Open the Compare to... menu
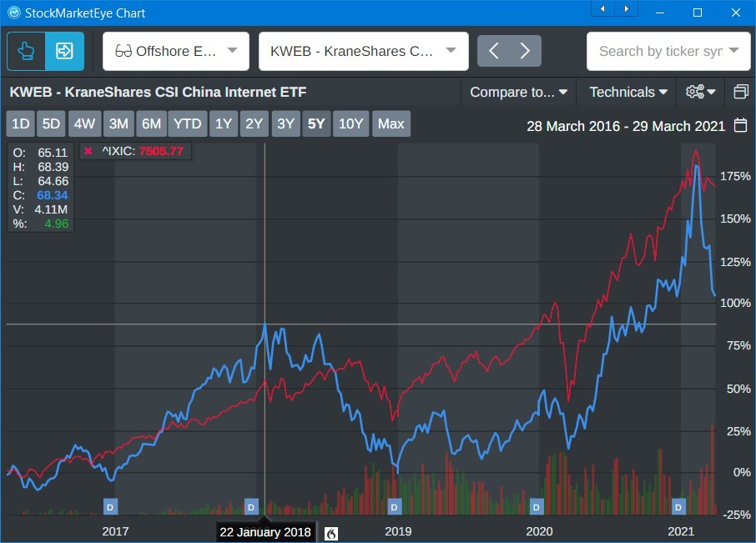The image size is (756, 543). pos(518,92)
